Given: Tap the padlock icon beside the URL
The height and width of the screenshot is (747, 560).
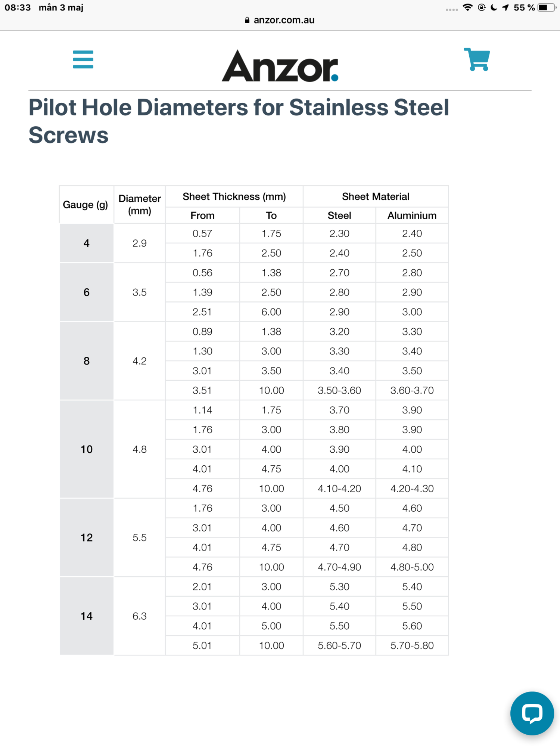Looking at the screenshot, I should pos(247,20).
